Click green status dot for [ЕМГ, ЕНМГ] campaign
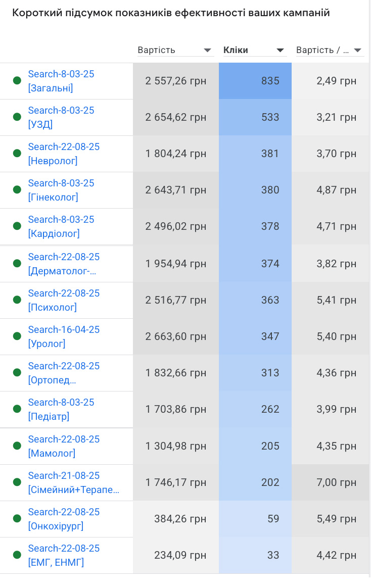 click(x=17, y=555)
